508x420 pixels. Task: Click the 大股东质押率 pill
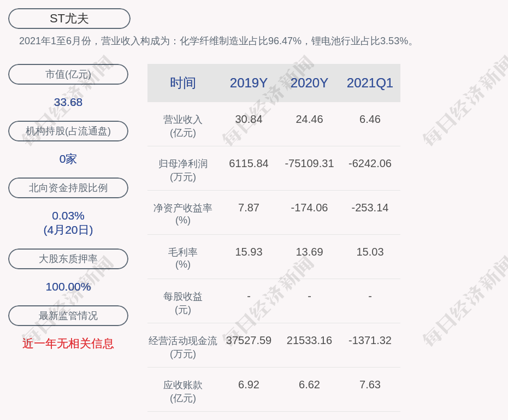click(x=68, y=259)
